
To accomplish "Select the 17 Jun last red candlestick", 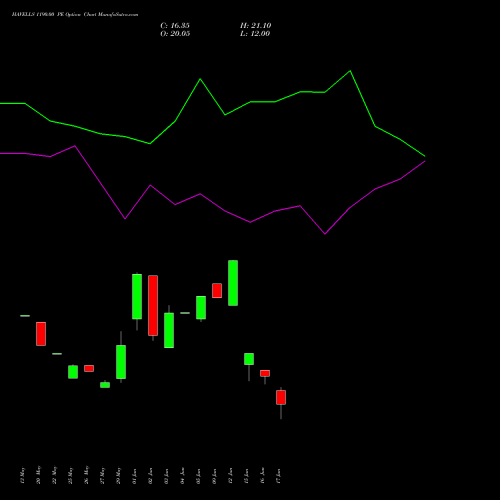I will (x=281, y=397).
